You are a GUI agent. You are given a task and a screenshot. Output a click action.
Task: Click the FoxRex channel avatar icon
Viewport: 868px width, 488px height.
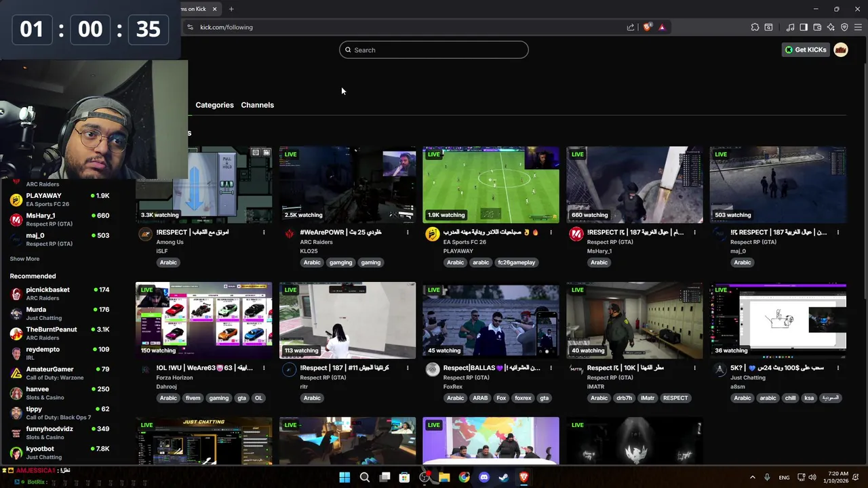[x=433, y=369]
